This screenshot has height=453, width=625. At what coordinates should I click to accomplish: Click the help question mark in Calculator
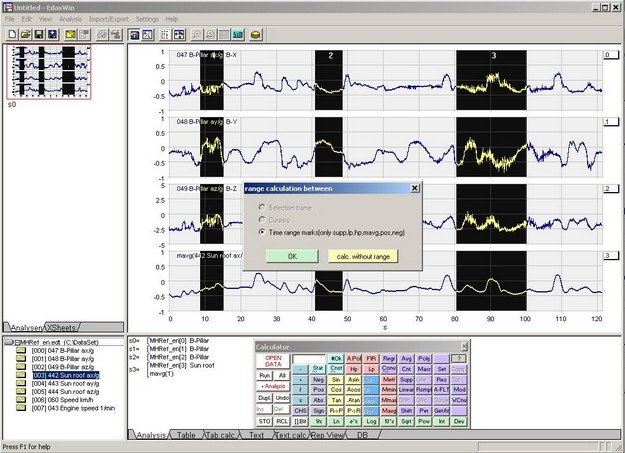[459, 358]
